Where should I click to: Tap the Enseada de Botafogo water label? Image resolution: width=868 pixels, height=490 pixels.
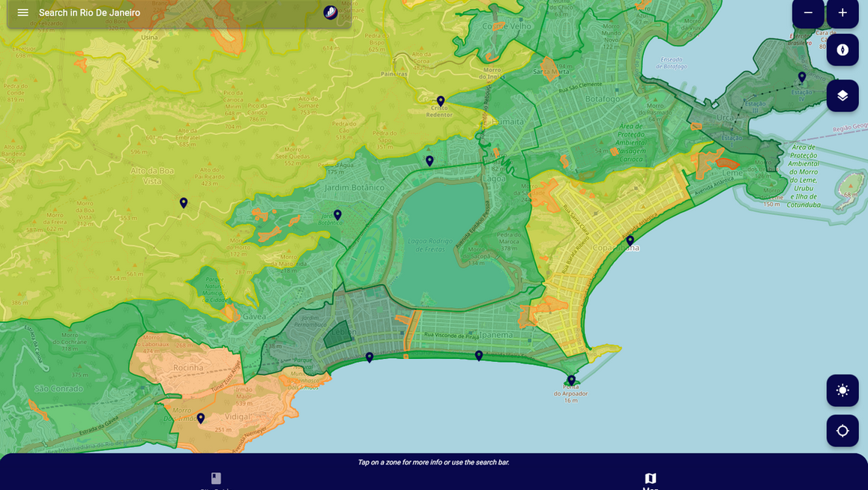tap(671, 62)
